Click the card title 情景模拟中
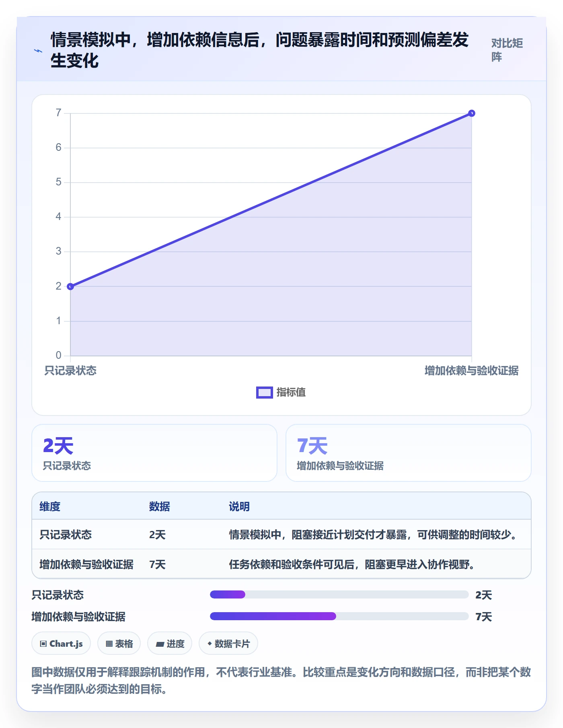Viewport: 563px width, 728px height. [259, 50]
